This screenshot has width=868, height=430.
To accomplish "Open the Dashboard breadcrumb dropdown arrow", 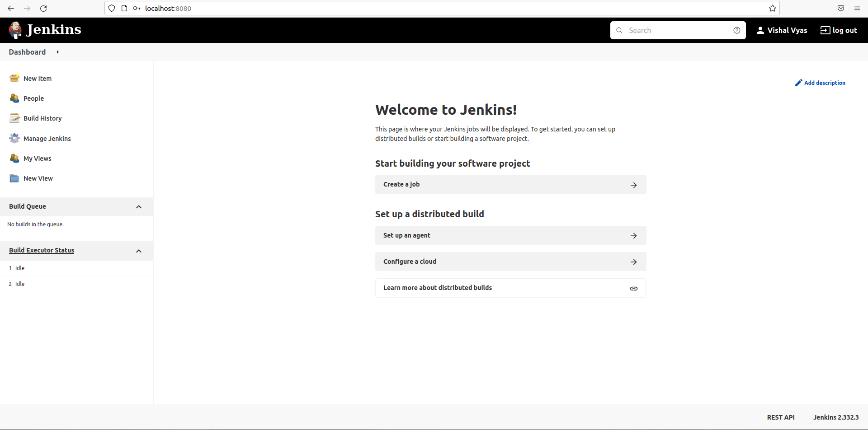I will coord(58,52).
